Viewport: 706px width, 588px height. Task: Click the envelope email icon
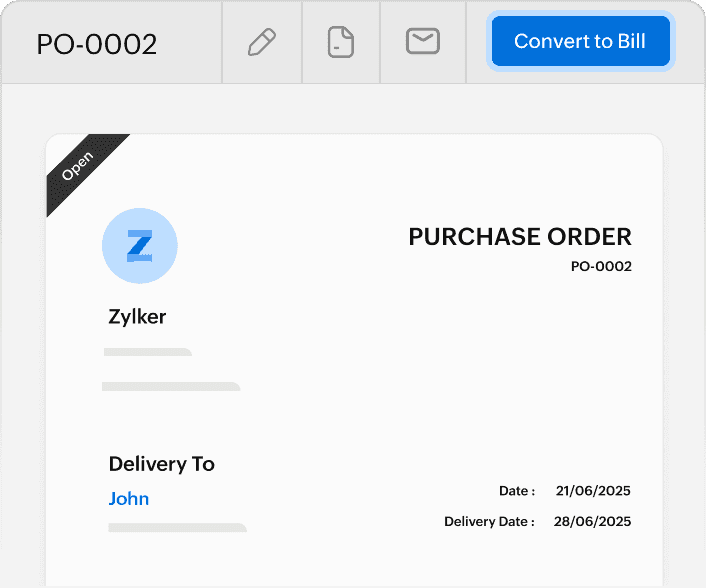(x=423, y=41)
